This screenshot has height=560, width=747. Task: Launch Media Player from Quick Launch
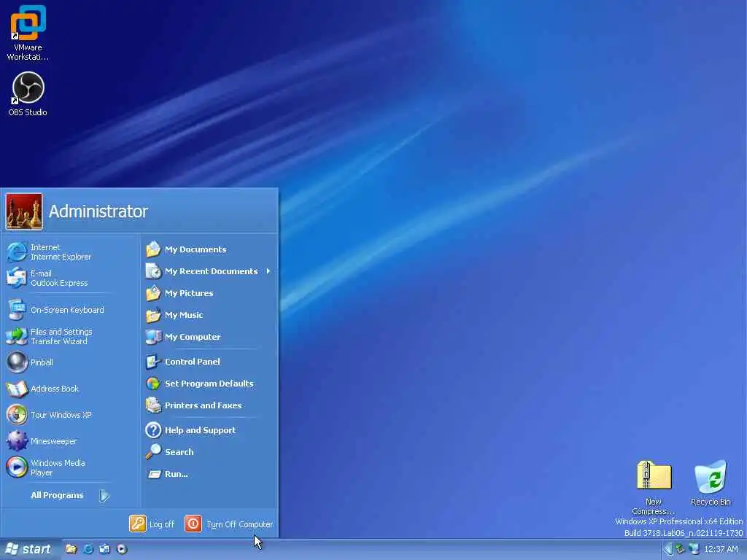coord(122,549)
